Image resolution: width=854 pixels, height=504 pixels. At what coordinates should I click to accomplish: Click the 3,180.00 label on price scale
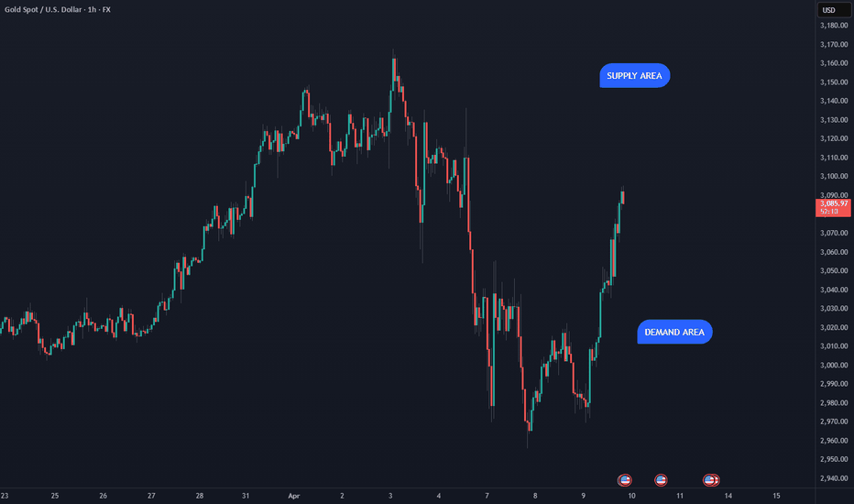834,26
